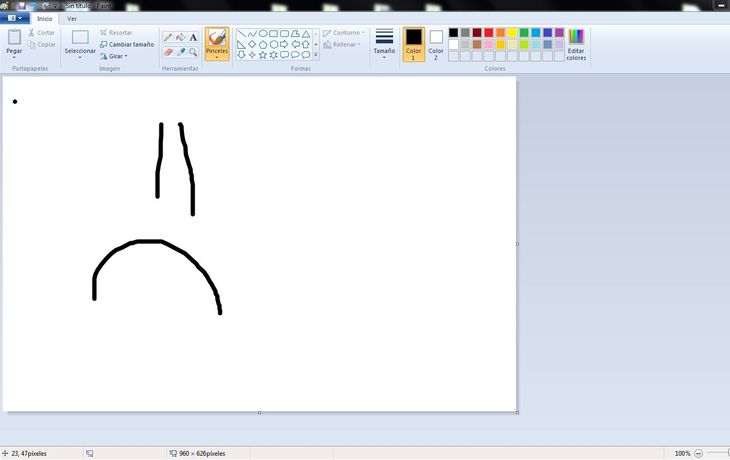Select the Text tool

[x=193, y=37]
